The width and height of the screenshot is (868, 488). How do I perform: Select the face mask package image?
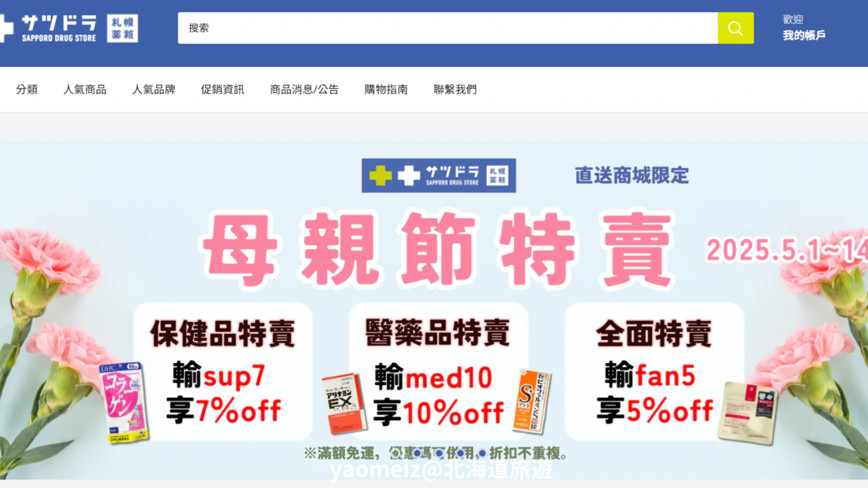coord(747,412)
